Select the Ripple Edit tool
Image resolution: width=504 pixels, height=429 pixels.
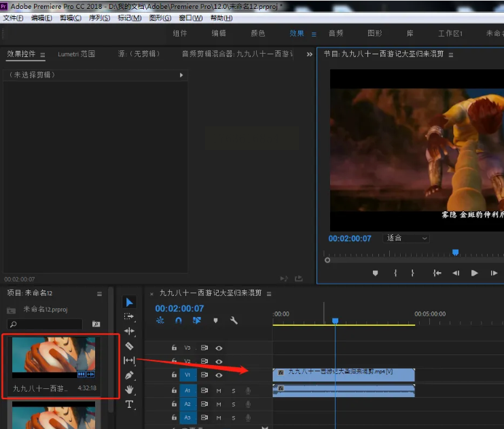[x=130, y=331]
